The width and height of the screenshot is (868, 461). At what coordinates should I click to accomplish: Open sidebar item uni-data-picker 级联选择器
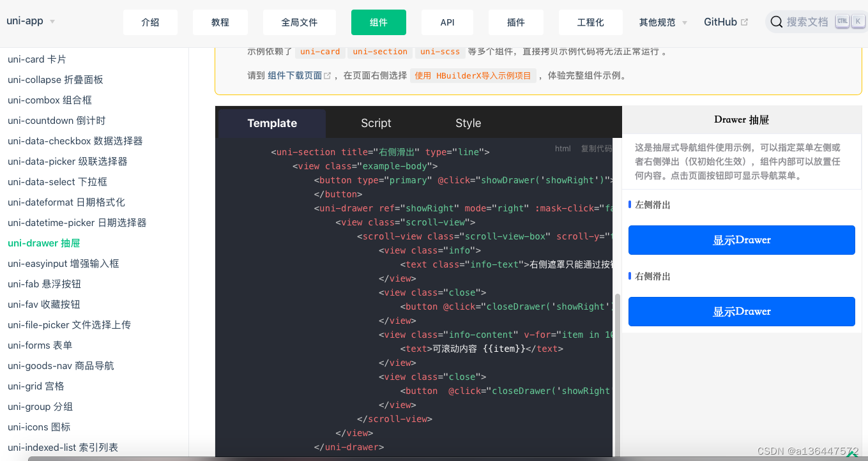coord(68,162)
